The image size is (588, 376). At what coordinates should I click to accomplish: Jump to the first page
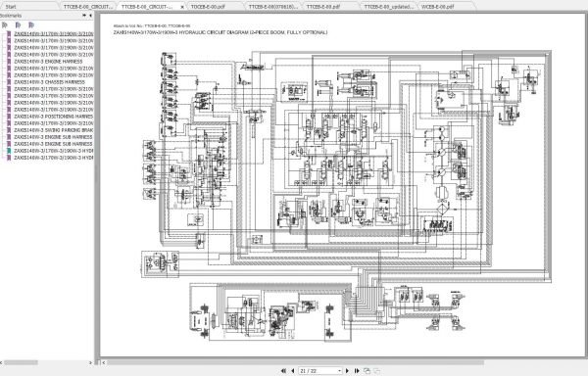click(x=283, y=371)
